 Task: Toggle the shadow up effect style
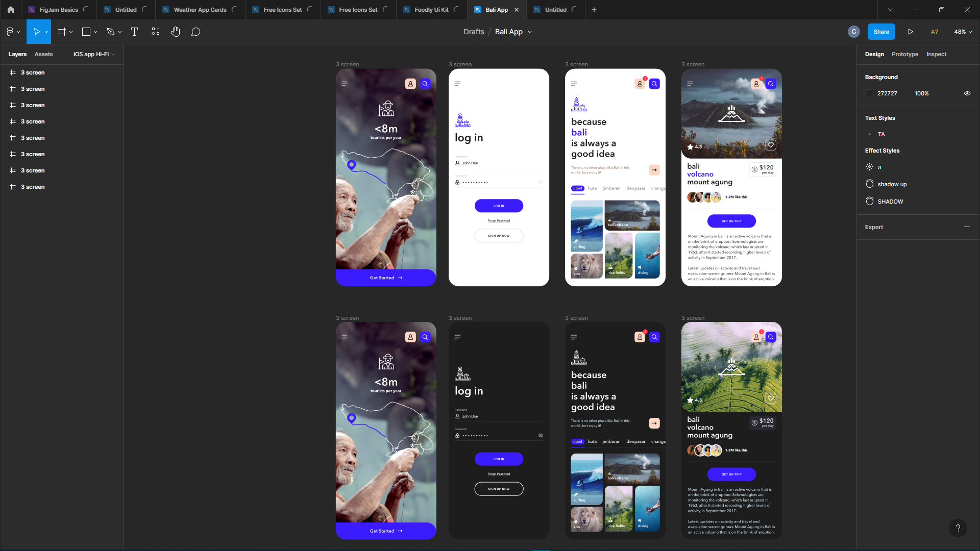click(x=892, y=184)
